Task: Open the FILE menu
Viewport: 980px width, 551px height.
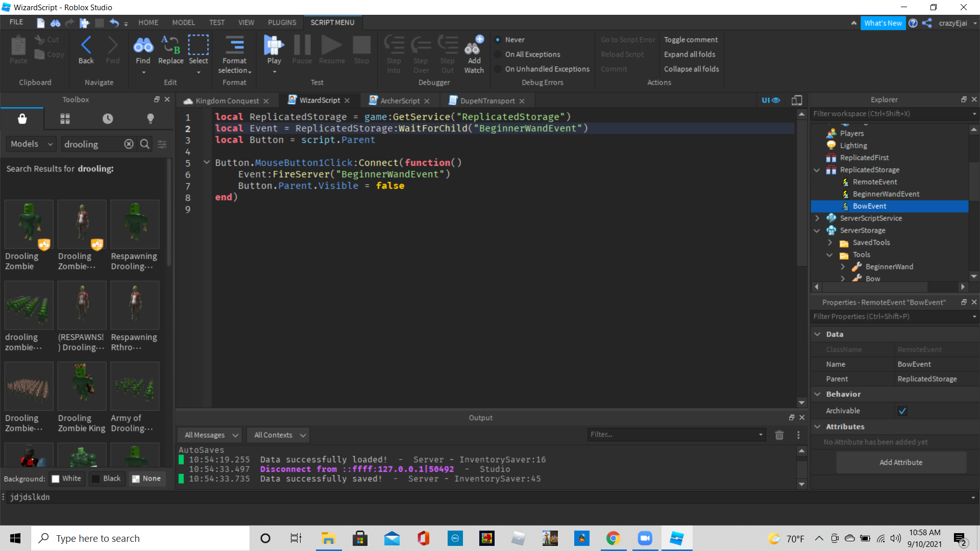Action: coord(16,22)
